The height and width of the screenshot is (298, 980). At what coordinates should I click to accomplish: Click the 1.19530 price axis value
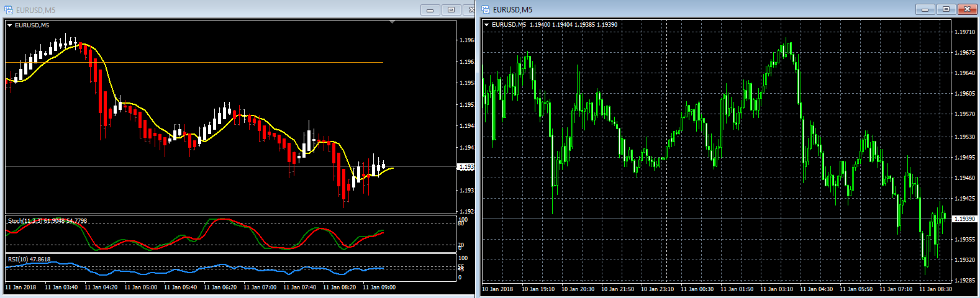coord(965,137)
